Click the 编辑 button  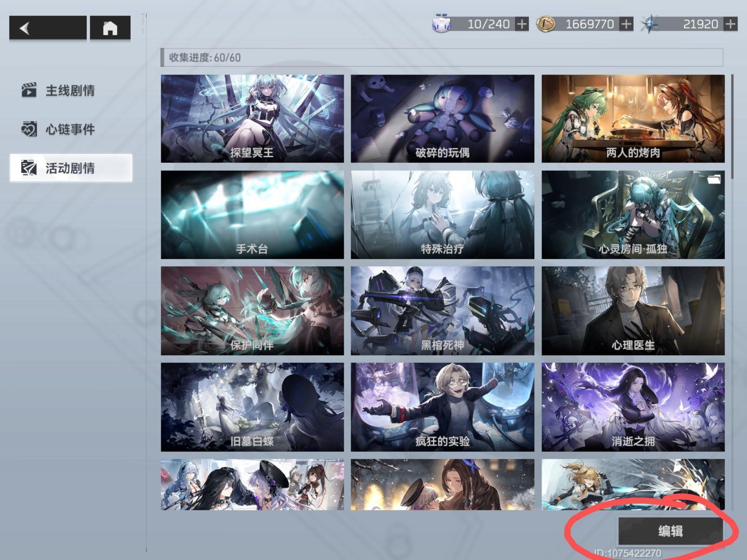(670, 531)
